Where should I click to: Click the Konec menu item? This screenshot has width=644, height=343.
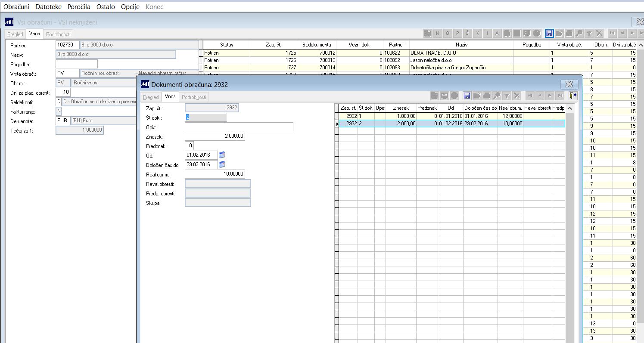pyautogui.click(x=155, y=7)
